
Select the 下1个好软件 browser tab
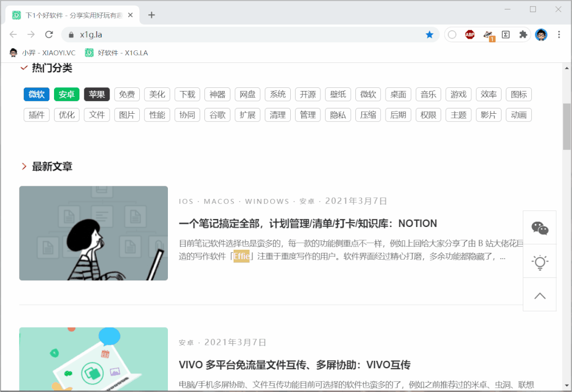point(73,15)
